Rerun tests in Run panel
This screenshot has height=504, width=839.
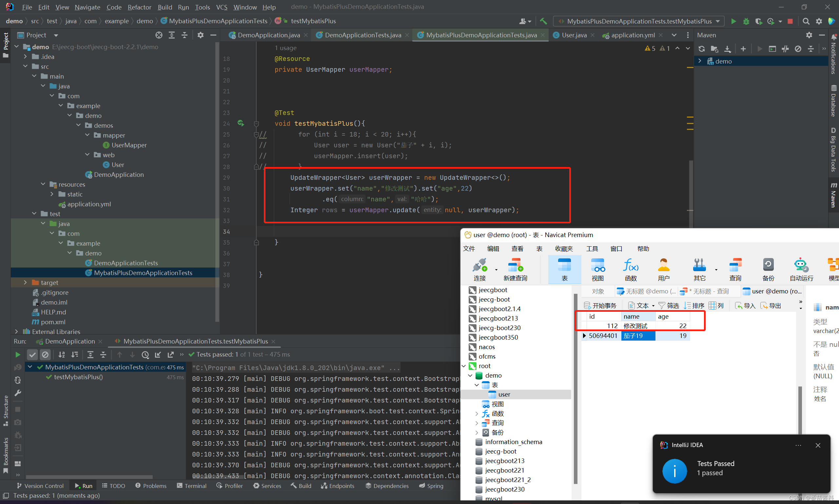click(x=18, y=355)
